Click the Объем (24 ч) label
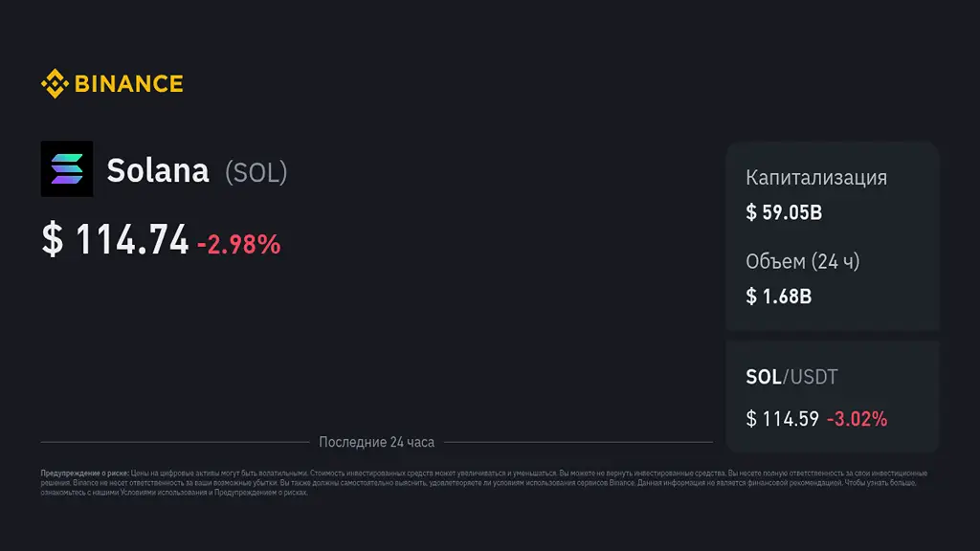 point(802,261)
